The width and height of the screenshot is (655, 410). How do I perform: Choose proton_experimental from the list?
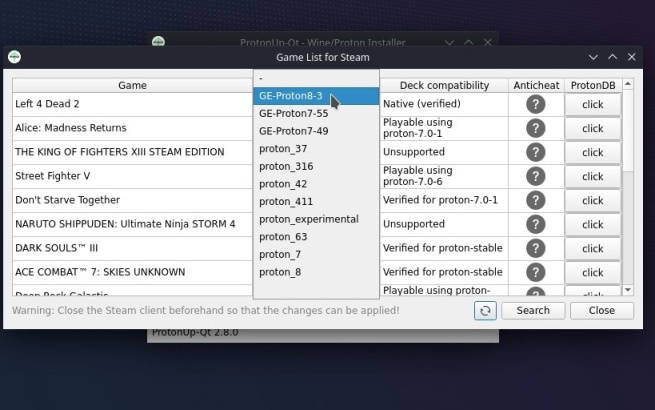316,219
